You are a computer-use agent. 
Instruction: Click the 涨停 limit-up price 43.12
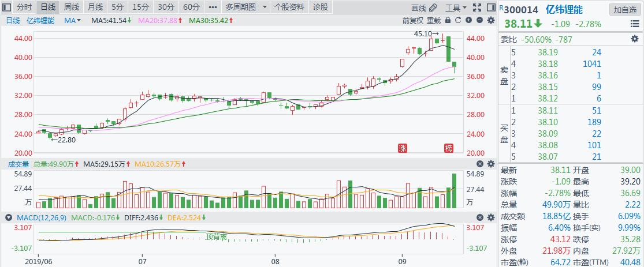point(560,239)
